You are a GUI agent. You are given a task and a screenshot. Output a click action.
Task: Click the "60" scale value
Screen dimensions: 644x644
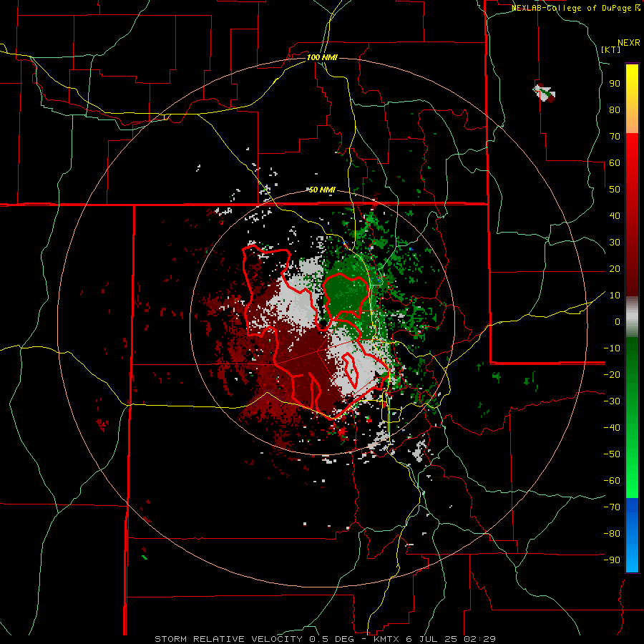click(x=615, y=163)
